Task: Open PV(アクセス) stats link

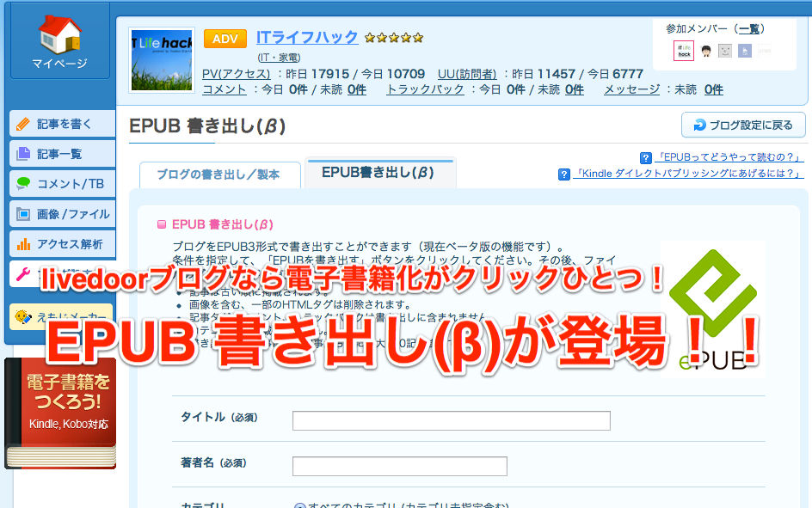Action: [x=237, y=74]
